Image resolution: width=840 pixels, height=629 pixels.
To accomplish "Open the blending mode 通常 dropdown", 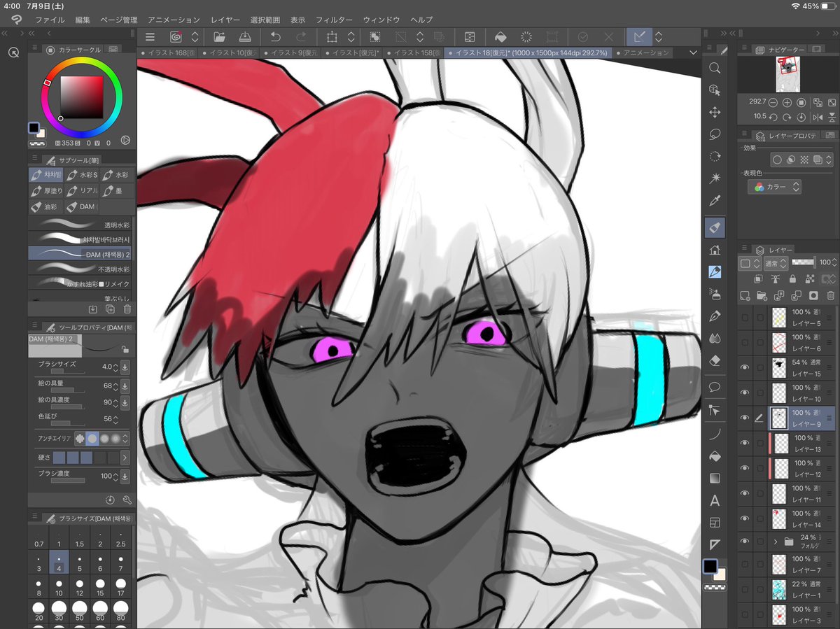I will pos(776,263).
